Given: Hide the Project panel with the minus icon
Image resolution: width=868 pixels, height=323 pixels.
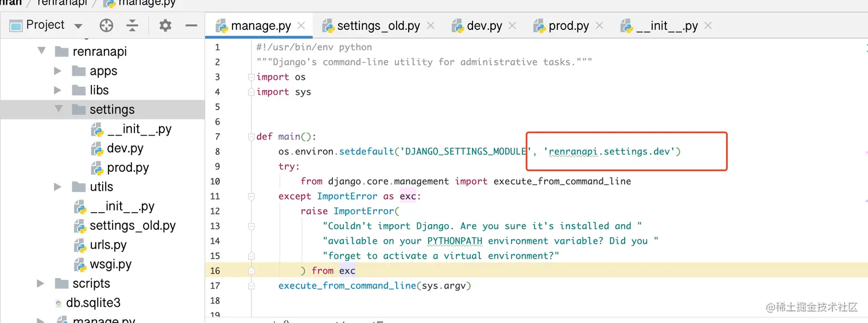Looking at the screenshot, I should tap(191, 25).
